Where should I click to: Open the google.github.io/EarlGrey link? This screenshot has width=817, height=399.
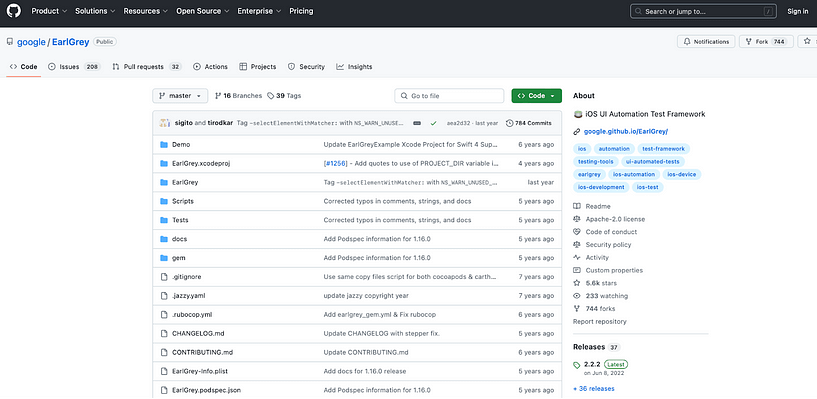626,132
